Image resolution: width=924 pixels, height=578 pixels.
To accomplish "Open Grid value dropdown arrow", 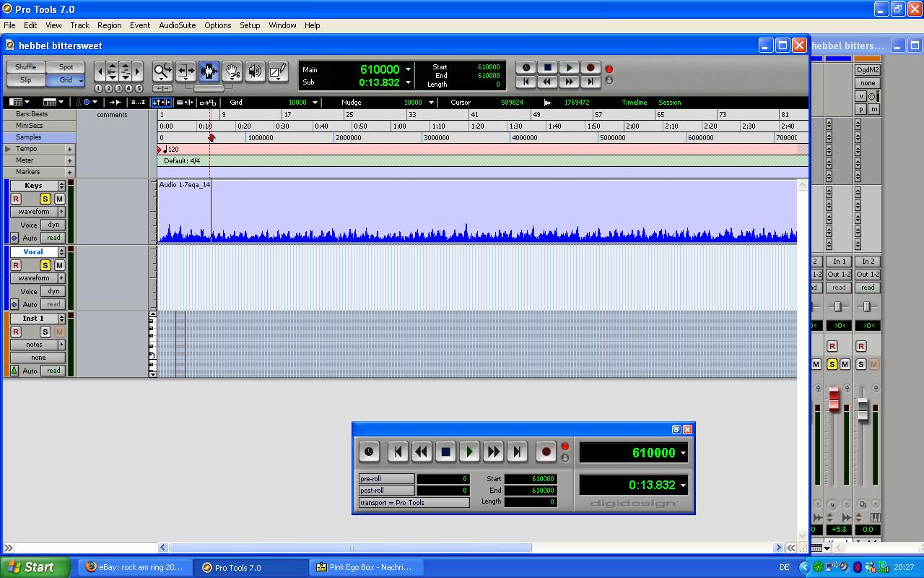I will pyautogui.click(x=315, y=103).
